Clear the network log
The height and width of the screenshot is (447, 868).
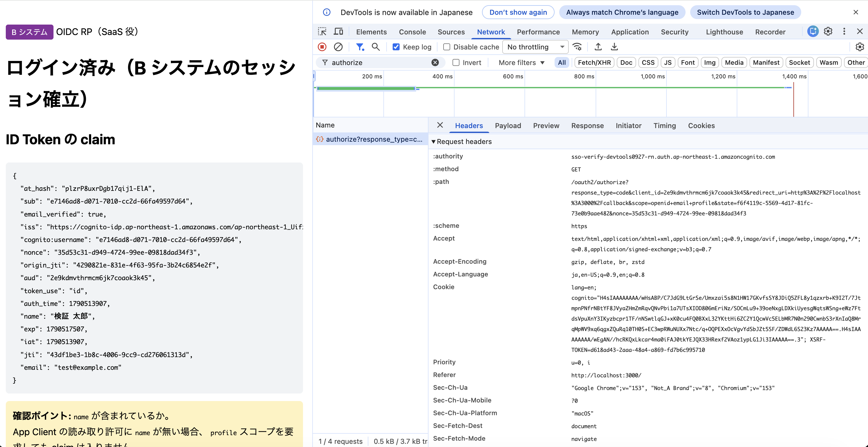[338, 47]
